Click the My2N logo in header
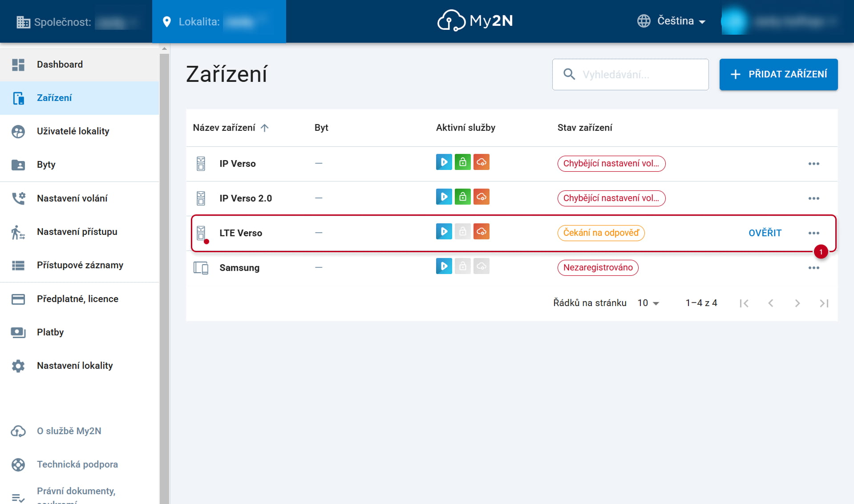This screenshot has width=854, height=504. [475, 21]
